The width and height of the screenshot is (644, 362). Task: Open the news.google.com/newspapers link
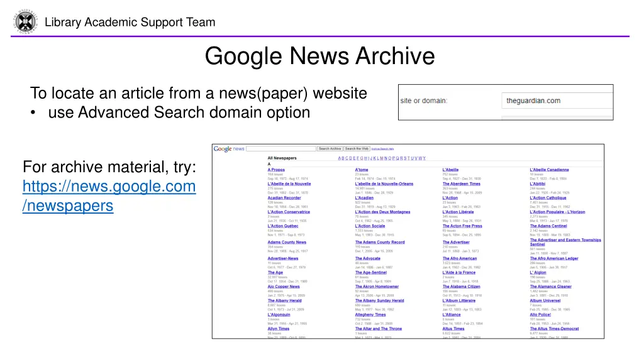click(x=109, y=196)
